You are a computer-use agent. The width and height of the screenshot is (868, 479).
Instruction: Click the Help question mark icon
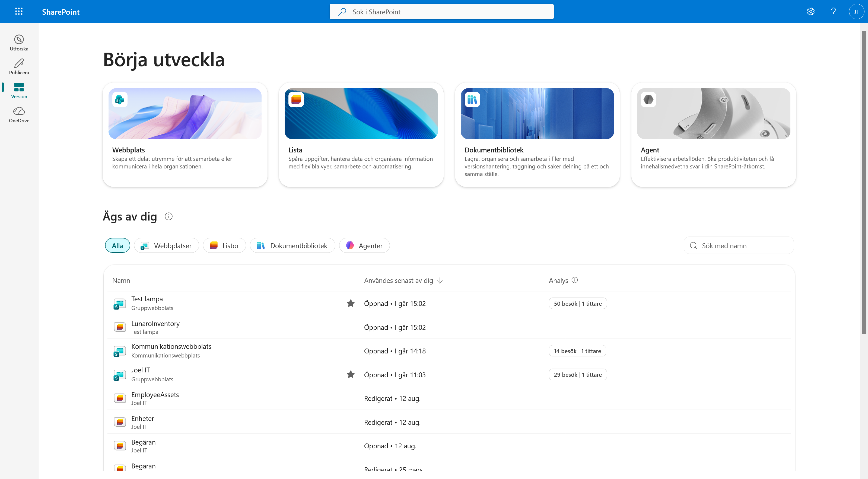[833, 11]
